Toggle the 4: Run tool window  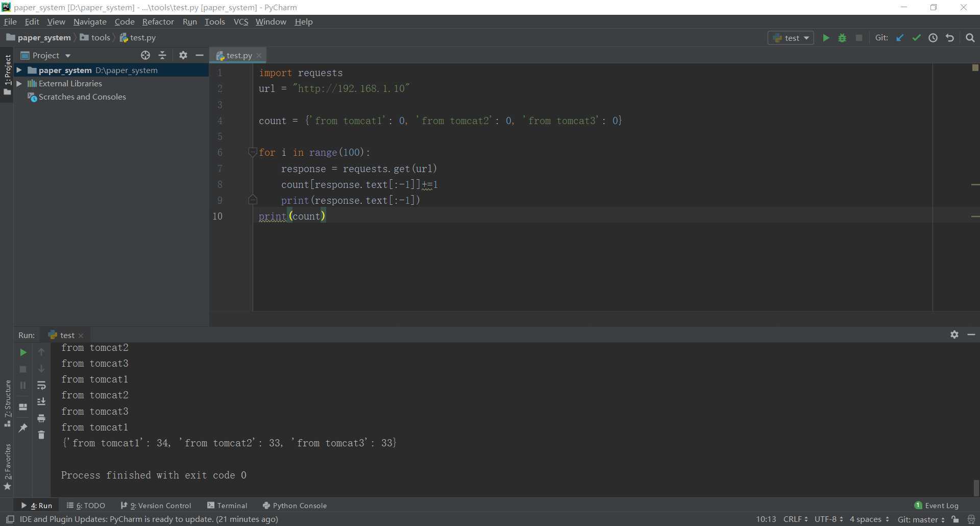[x=36, y=506]
